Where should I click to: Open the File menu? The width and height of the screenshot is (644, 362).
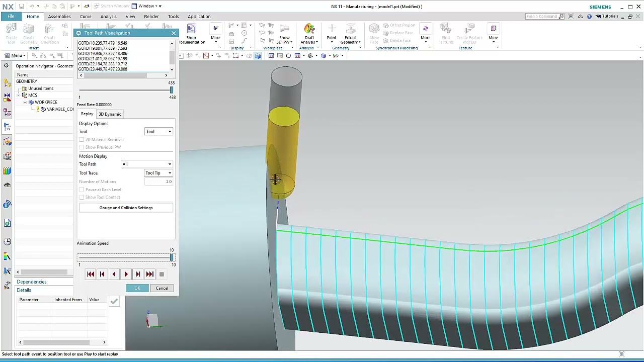pyautogui.click(x=11, y=17)
